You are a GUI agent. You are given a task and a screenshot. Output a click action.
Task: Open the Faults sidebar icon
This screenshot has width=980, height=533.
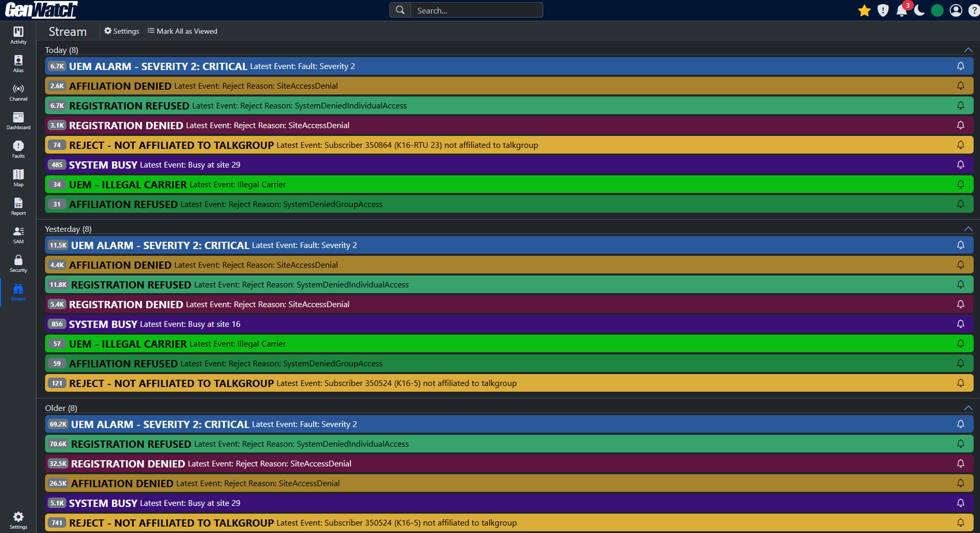click(18, 149)
